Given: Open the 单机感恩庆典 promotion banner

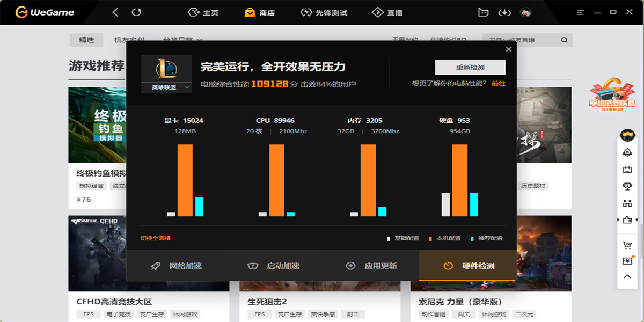Looking at the screenshot, I should 612,95.
